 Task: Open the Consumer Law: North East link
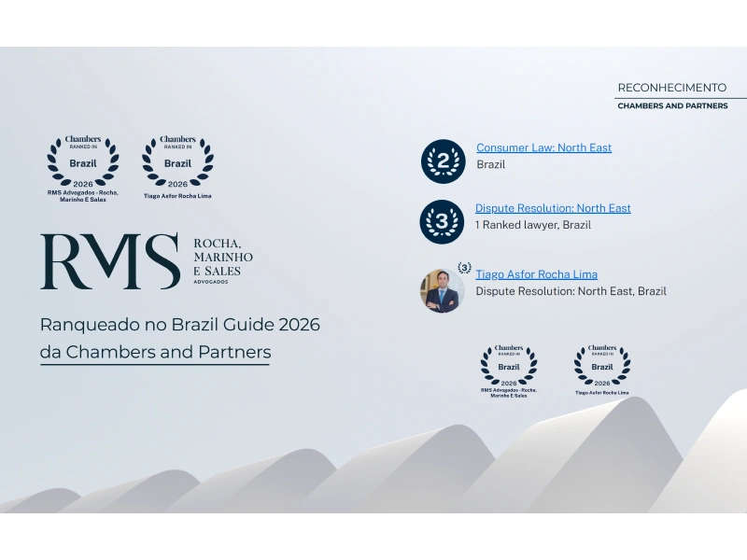543,147
